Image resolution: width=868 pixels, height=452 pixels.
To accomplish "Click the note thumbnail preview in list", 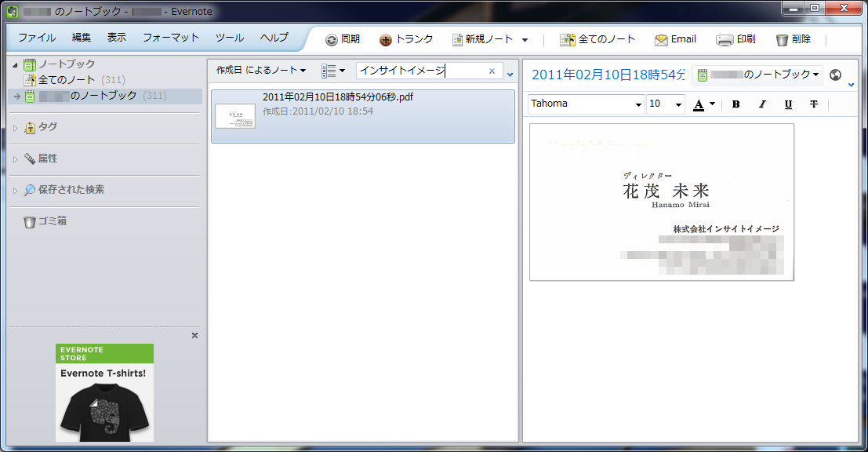I will click(x=235, y=116).
